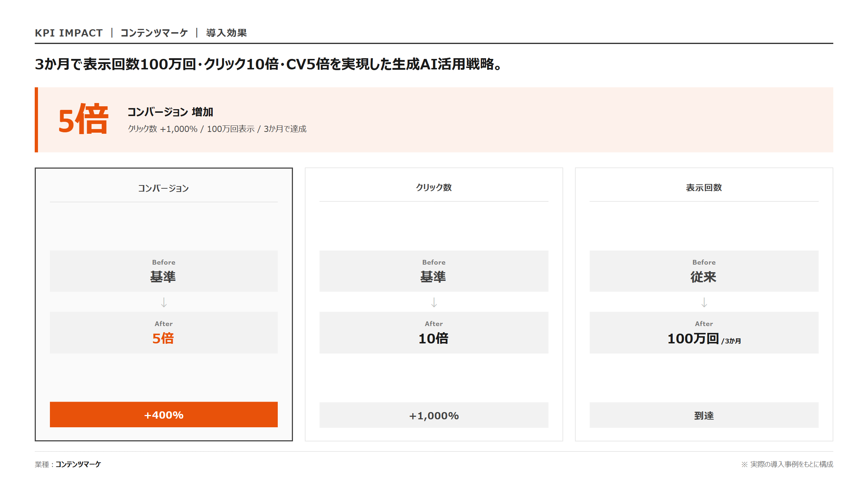Select the 'コンバージョン 増加' banner title
Screen dimensions: 868x488
point(170,112)
